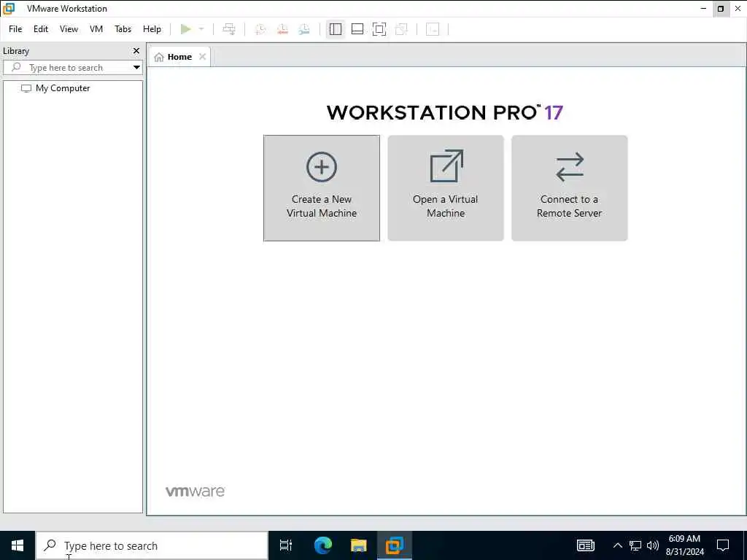Open the Edit menu

tap(41, 29)
